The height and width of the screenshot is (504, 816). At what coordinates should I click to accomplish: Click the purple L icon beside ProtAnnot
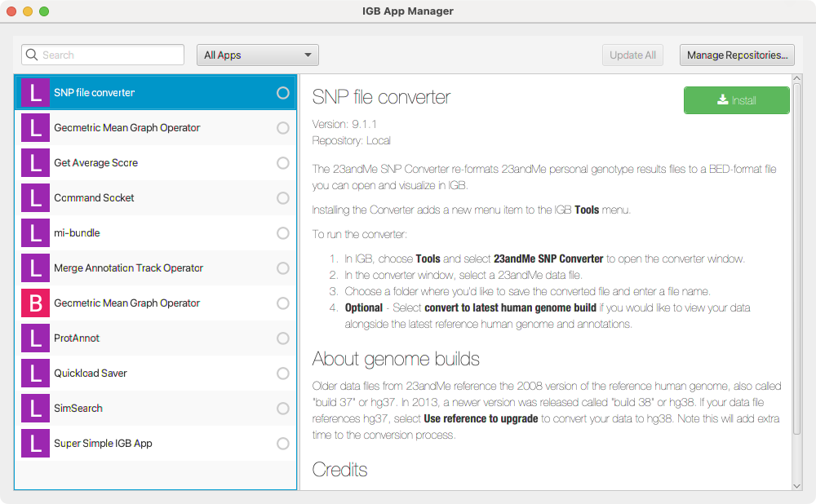point(35,338)
